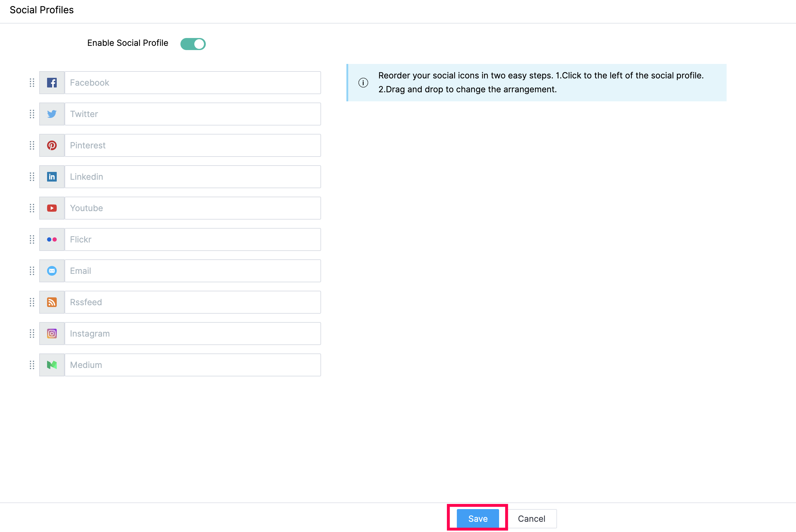
Task: Click the Medium logo icon
Action: (52, 365)
